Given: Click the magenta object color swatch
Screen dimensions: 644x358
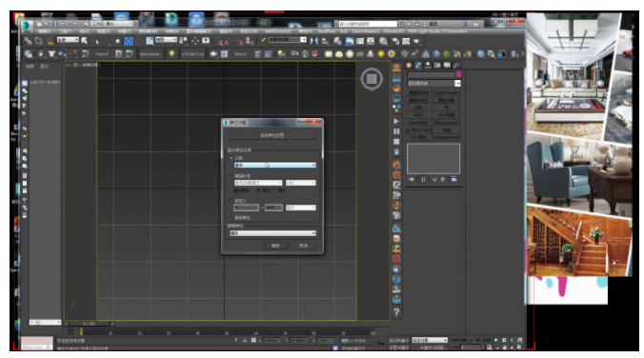Looking at the screenshot, I should click(x=458, y=74).
